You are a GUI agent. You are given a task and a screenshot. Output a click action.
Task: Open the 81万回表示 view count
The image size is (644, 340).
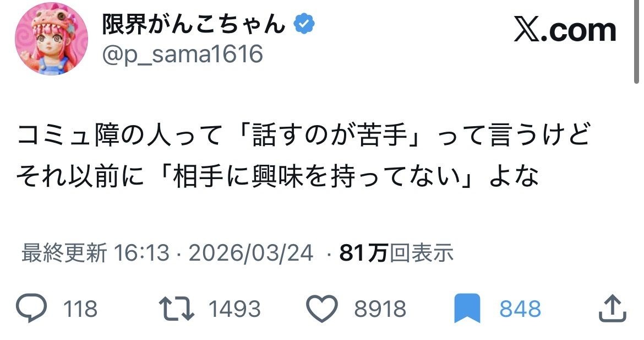point(396,253)
